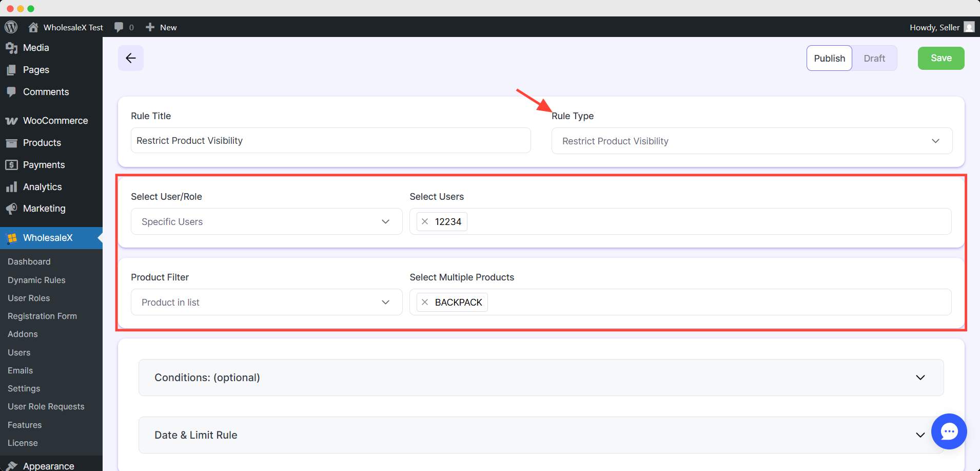Click the Rule Type dropdown chevron
This screenshot has height=471, width=980.
click(x=935, y=141)
